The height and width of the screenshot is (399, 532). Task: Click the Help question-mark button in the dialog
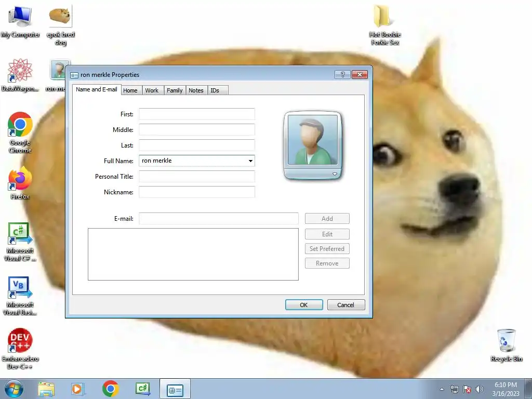coord(342,75)
